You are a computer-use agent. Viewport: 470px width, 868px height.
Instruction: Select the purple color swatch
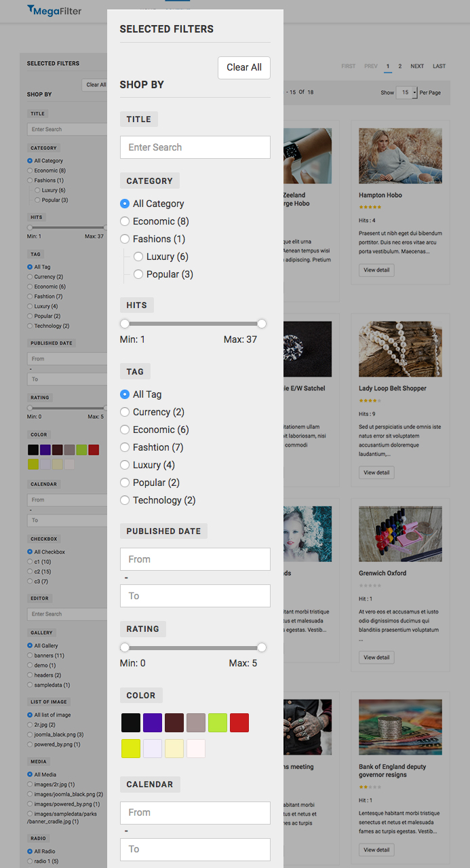(x=153, y=723)
